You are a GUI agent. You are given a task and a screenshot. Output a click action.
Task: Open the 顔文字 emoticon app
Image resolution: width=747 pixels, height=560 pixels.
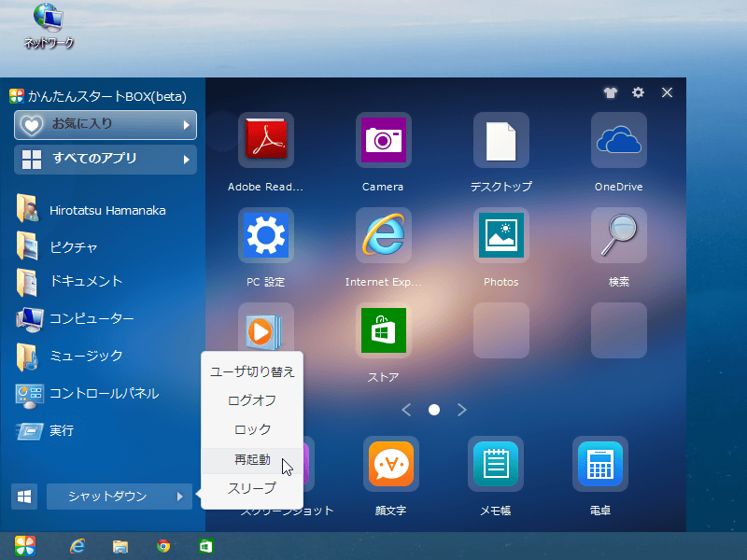(x=390, y=464)
